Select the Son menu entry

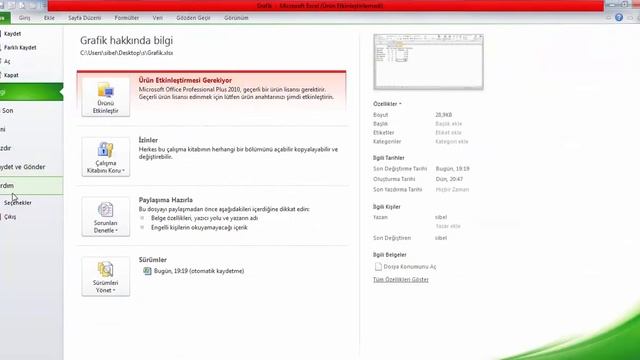(7, 111)
